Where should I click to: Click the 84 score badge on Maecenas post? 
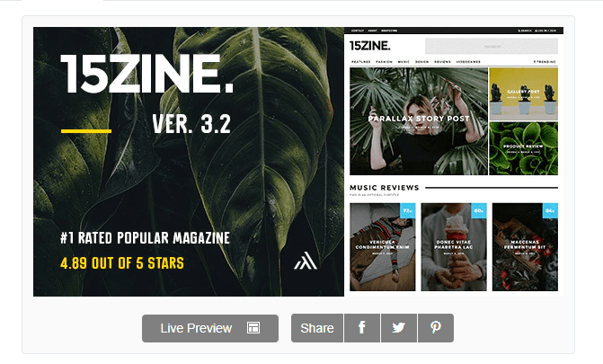click(x=550, y=210)
